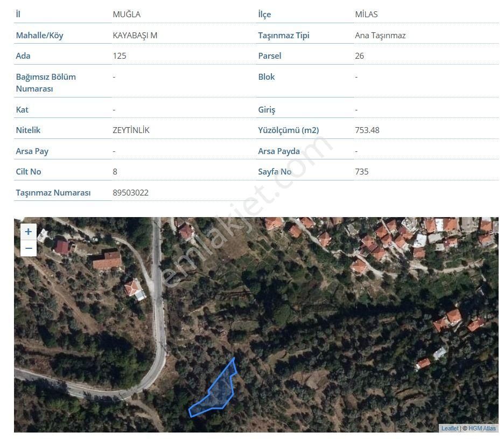
Task: Click the ZEYTİNLİK property type value
Action: click(x=131, y=130)
